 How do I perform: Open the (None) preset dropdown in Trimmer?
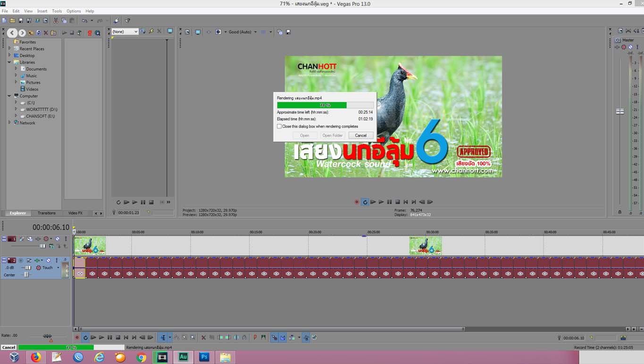pos(125,32)
